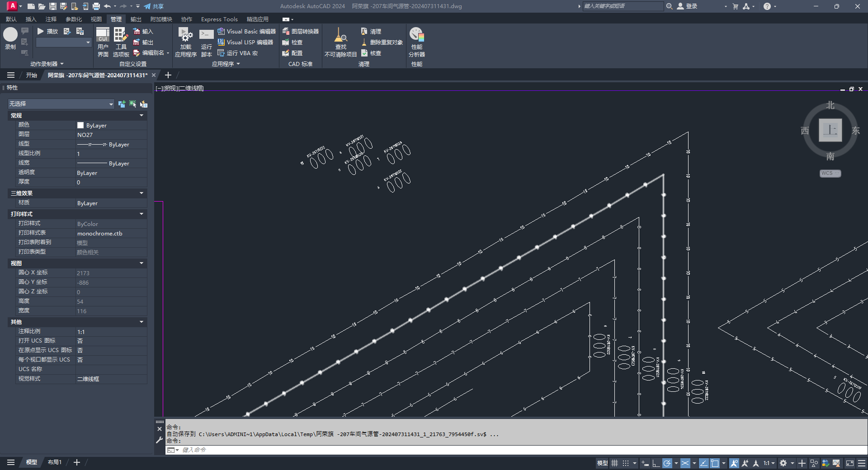Collapse the 视图 properties section
868x470 pixels.
pos(142,263)
